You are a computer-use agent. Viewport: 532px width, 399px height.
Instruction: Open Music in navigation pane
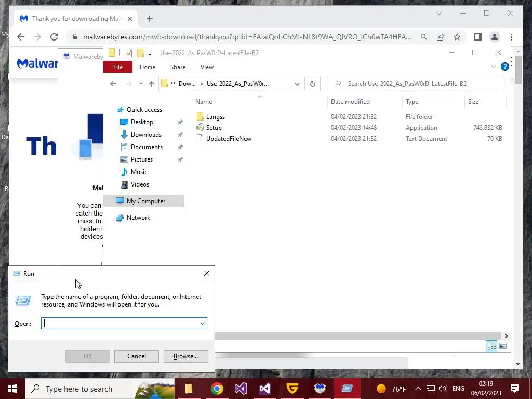pyautogui.click(x=139, y=172)
